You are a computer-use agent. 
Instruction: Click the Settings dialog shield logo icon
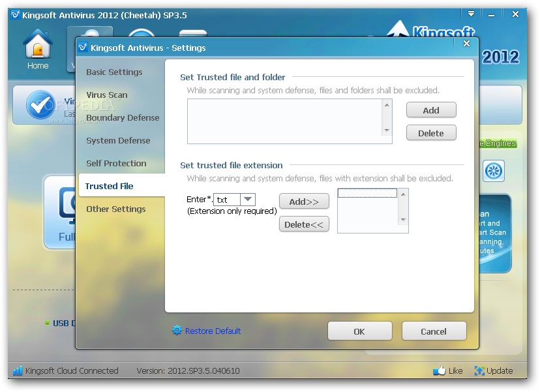(83, 47)
